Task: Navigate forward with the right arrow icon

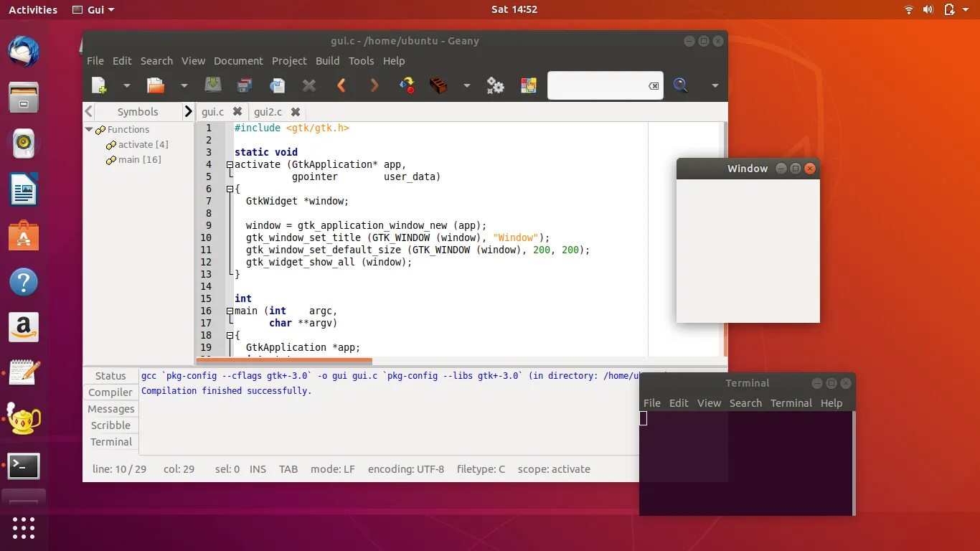Action: (374, 85)
